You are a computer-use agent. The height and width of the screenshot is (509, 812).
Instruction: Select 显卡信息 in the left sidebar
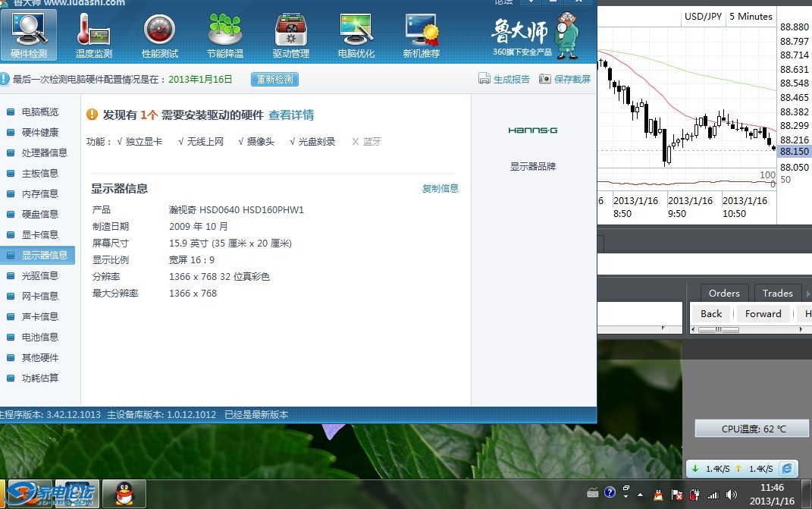(40, 234)
